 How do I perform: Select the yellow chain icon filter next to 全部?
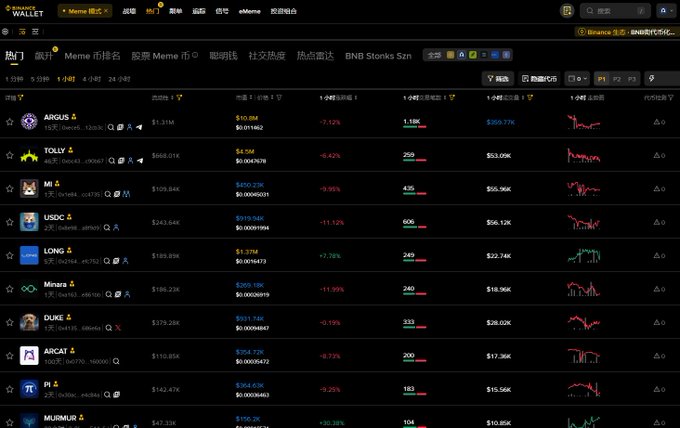tap(450, 55)
